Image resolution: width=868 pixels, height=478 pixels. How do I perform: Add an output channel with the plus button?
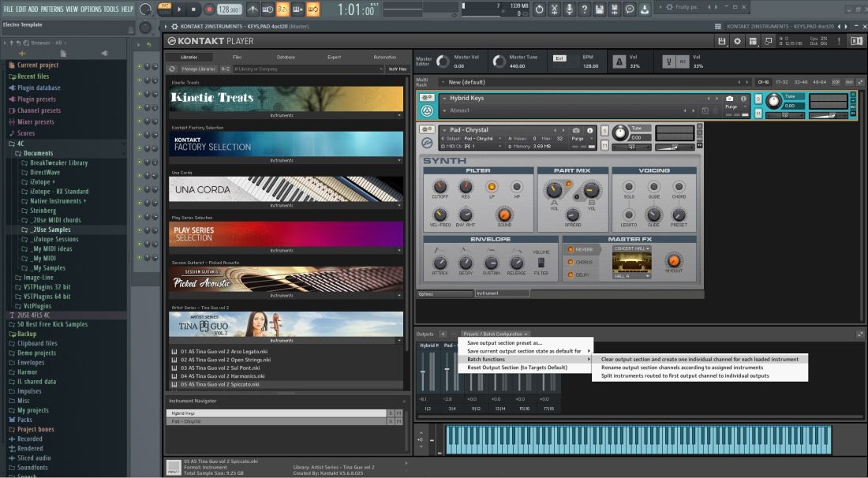(x=443, y=334)
